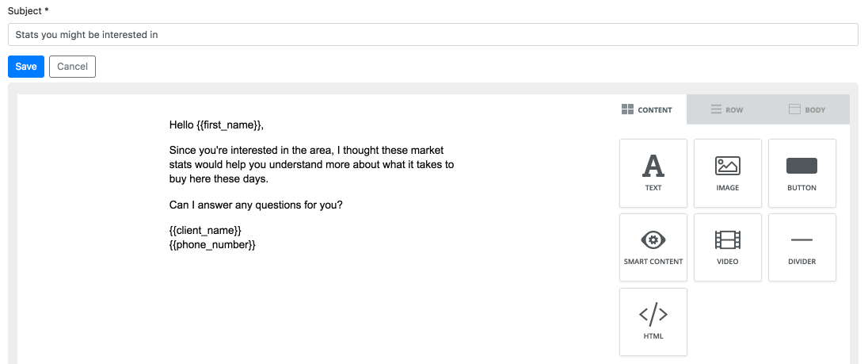
Task: Click the grid icon beside CONTENT
Action: point(627,109)
